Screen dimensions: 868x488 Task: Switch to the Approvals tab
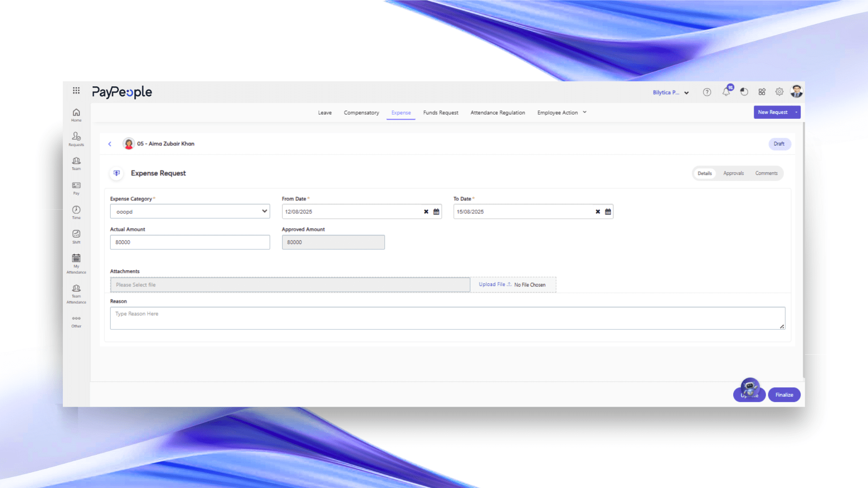point(733,173)
